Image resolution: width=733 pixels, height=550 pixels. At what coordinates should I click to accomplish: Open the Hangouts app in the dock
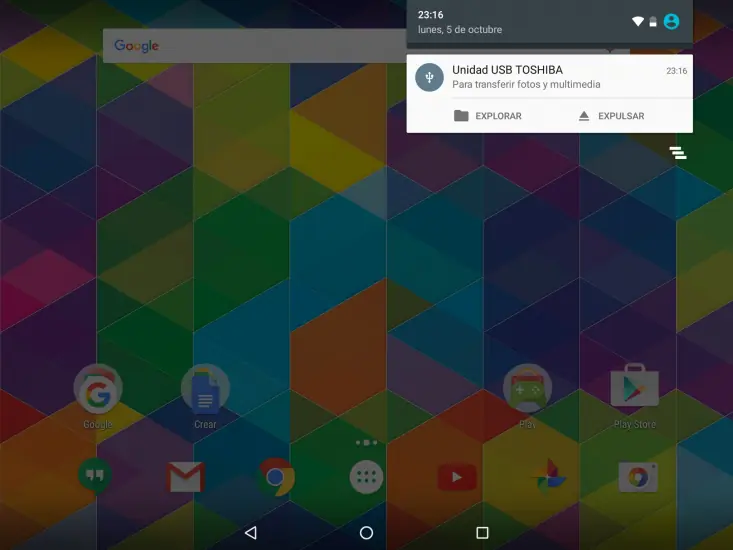[94, 477]
